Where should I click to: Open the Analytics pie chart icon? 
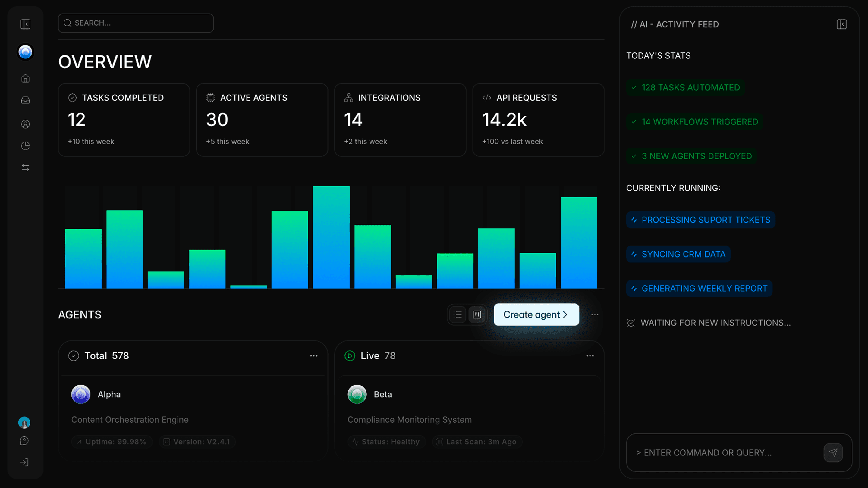pos(25,145)
